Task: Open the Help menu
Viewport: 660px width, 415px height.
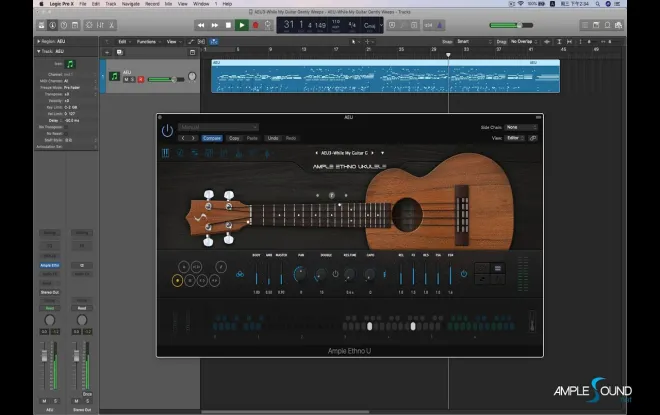Action: point(227,4)
